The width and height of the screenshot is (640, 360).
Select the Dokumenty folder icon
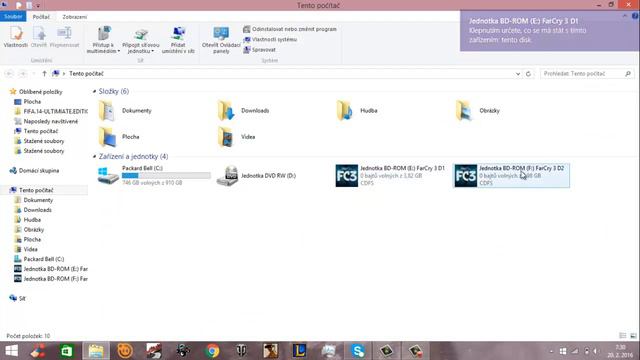(107, 111)
